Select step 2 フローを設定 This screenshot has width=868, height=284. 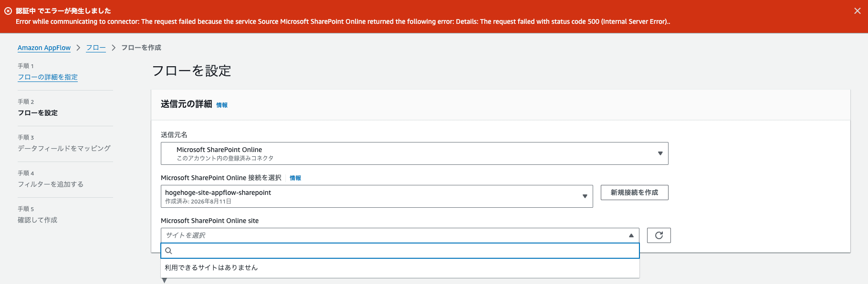click(38, 113)
